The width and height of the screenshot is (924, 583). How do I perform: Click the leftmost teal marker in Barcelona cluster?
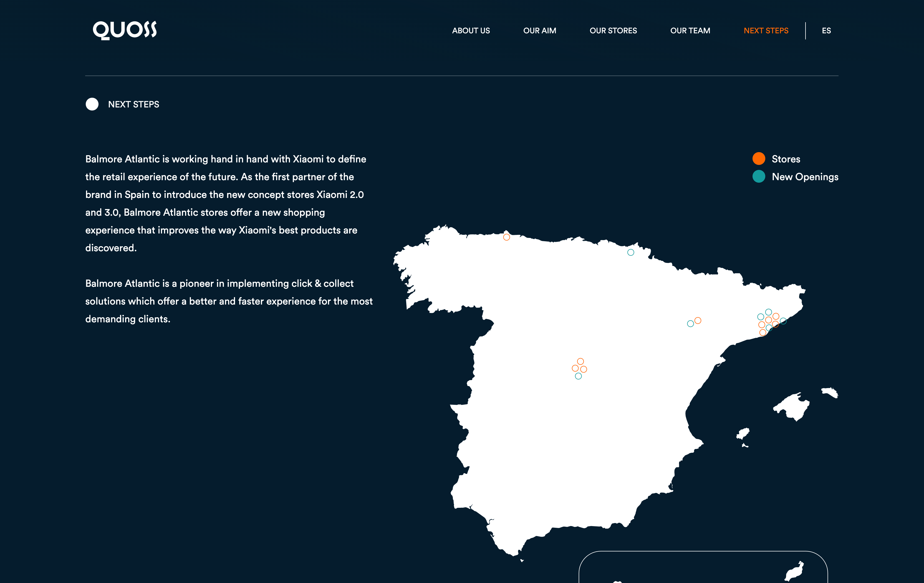point(761,317)
